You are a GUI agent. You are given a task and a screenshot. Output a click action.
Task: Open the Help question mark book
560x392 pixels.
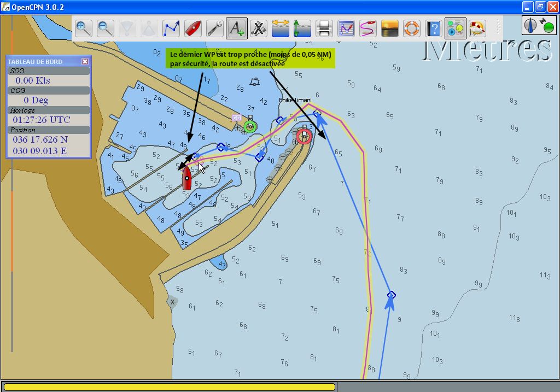(x=434, y=28)
